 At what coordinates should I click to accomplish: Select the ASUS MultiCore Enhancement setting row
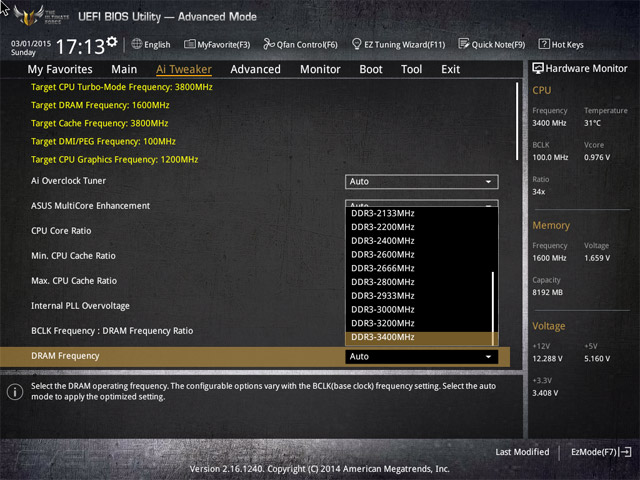(x=255, y=206)
